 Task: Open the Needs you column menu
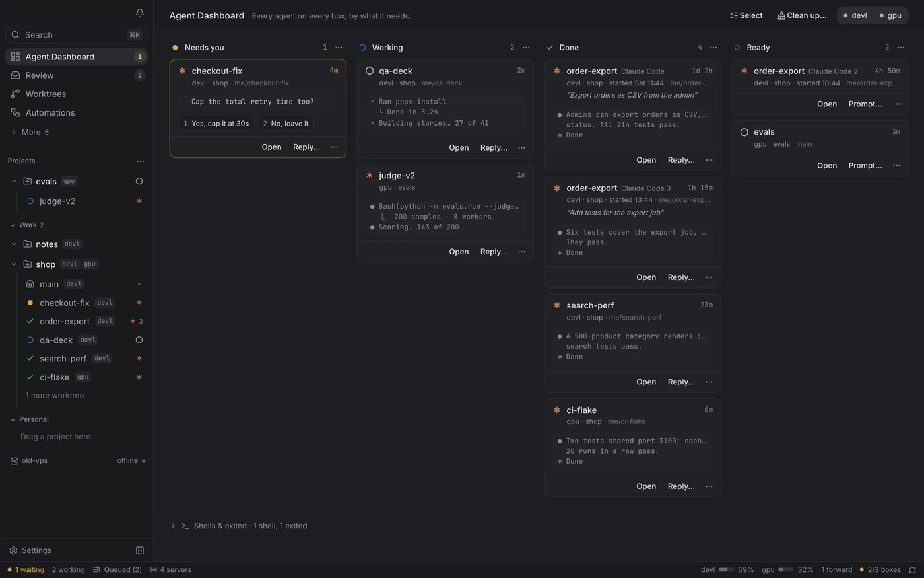(339, 48)
